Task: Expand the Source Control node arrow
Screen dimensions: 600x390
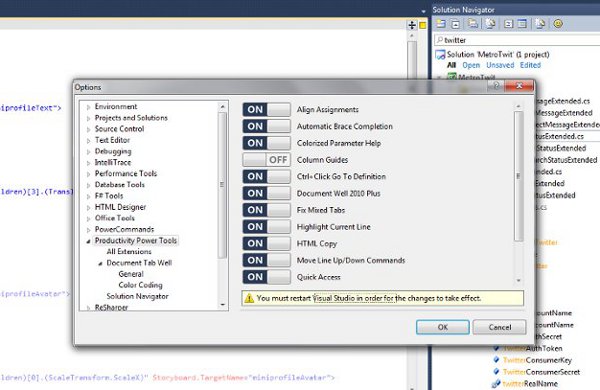Action: (x=88, y=129)
